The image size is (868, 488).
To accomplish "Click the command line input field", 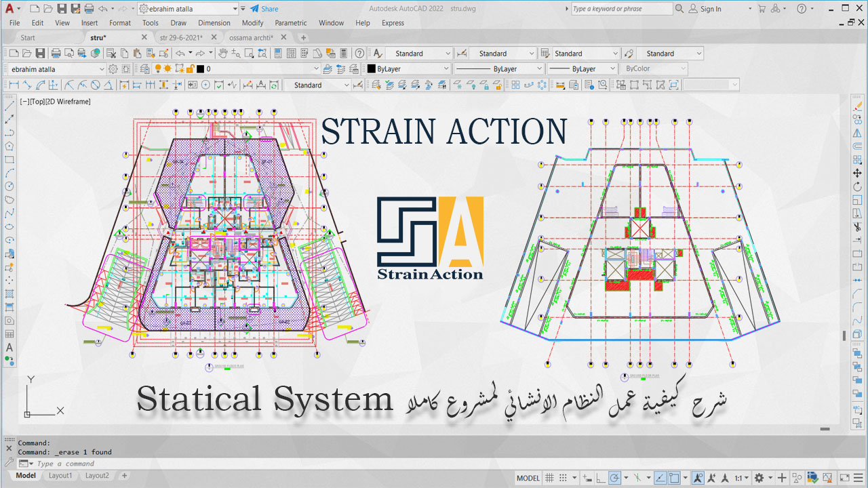I will tap(203, 464).
